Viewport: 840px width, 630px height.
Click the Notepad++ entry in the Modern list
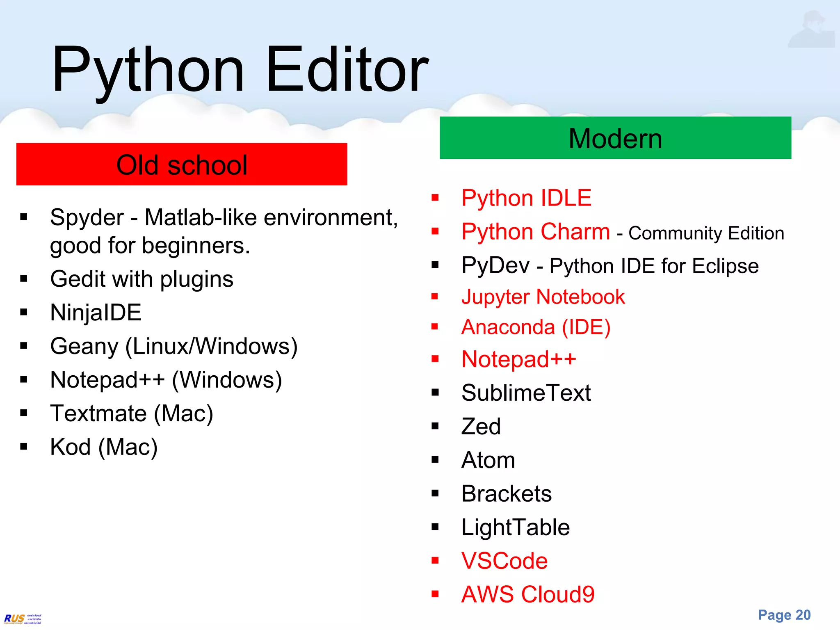(519, 359)
